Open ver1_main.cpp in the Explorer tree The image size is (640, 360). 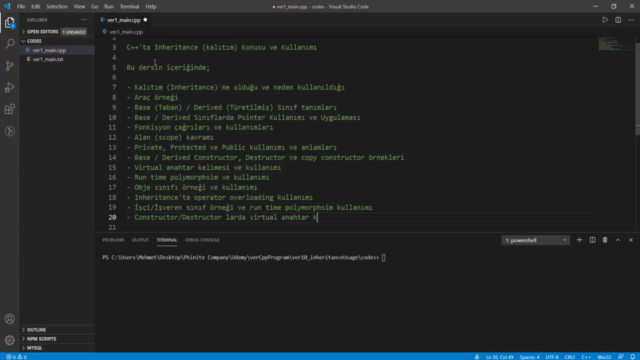49,50
